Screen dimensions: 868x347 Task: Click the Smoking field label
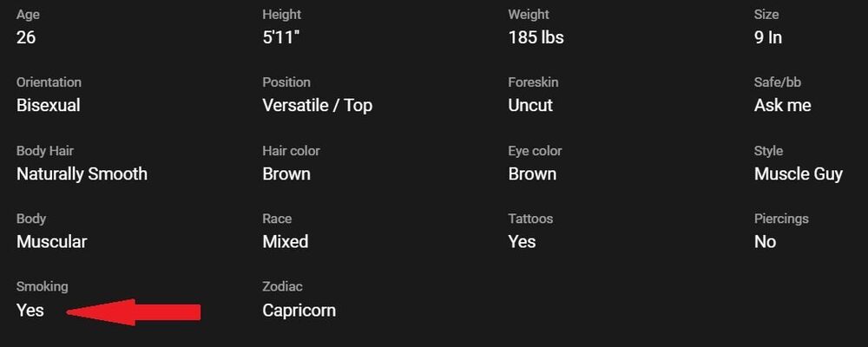(42, 286)
